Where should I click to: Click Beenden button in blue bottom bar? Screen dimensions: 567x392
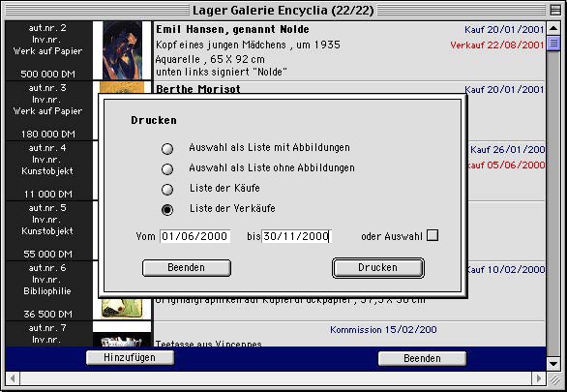pos(422,358)
